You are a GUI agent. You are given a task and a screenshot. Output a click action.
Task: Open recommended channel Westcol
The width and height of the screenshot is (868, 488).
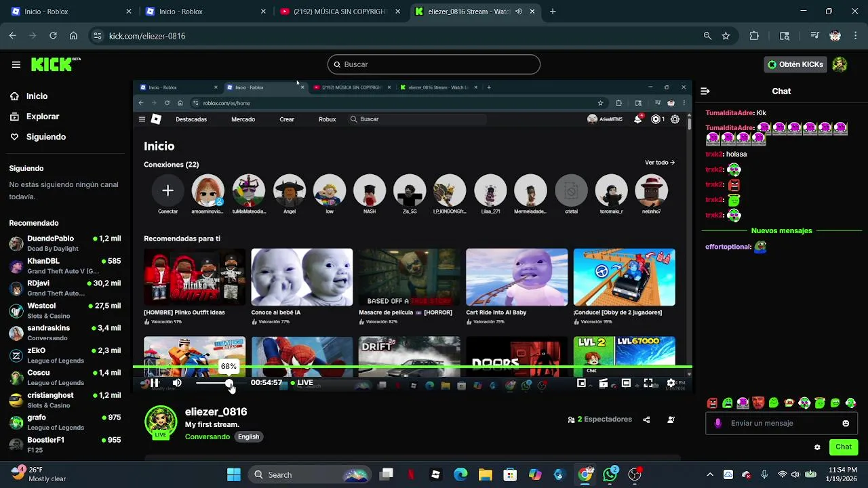point(65,310)
